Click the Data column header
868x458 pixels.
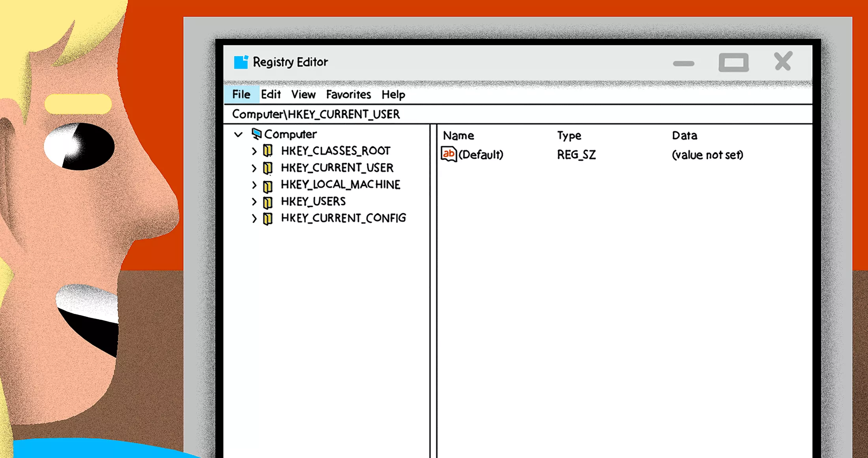coord(685,136)
